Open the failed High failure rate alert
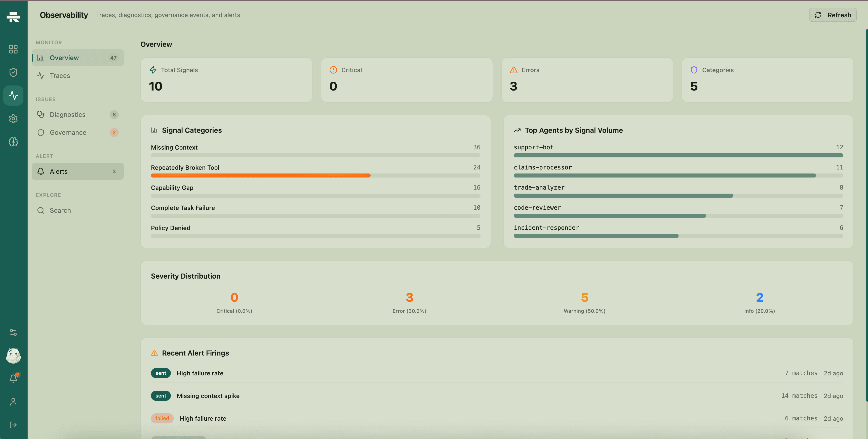The image size is (868, 439). tap(497, 418)
